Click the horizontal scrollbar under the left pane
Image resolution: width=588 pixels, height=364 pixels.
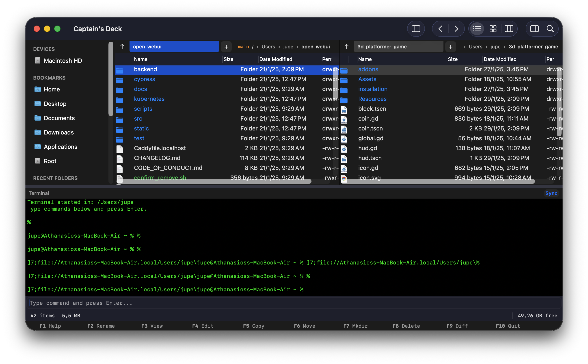tap(217, 182)
